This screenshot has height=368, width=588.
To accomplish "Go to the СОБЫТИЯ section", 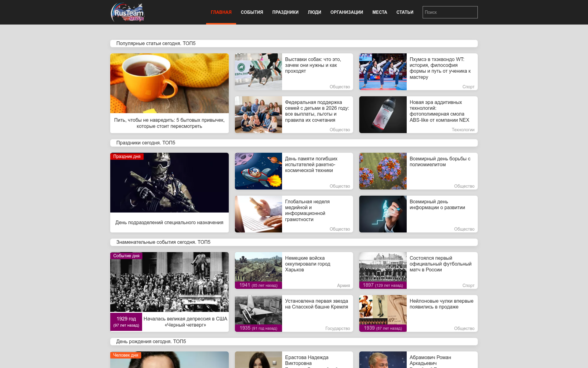I will [x=252, y=12].
